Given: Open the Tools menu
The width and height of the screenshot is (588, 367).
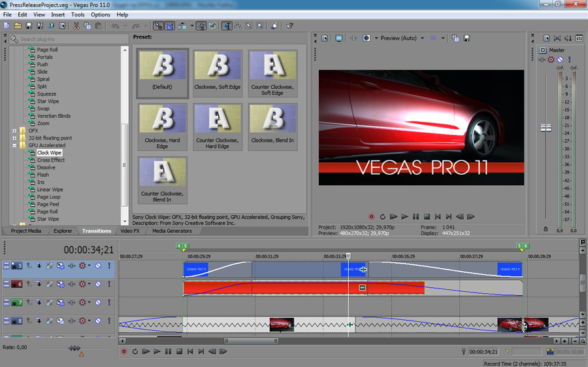Looking at the screenshot, I should pyautogui.click(x=78, y=14).
